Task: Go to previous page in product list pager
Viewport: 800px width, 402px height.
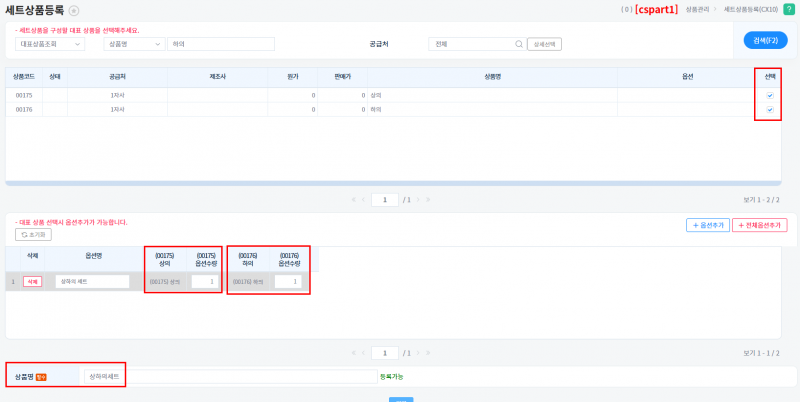Action: pyautogui.click(x=363, y=200)
